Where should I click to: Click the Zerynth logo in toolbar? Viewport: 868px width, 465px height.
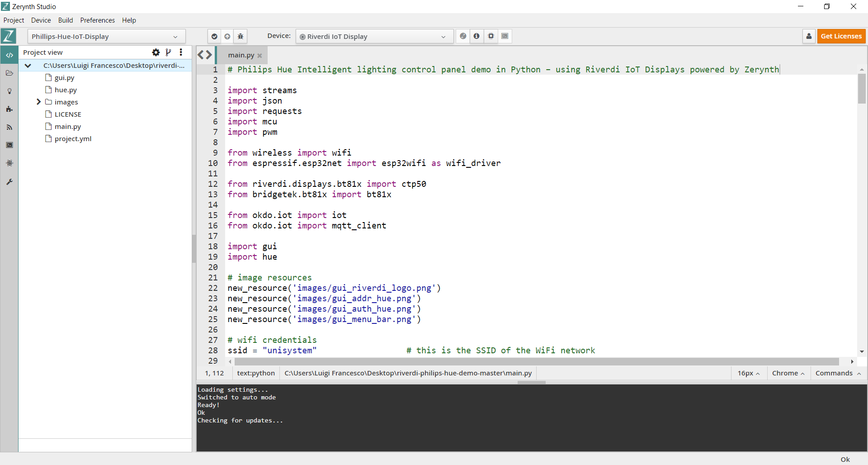(9, 36)
